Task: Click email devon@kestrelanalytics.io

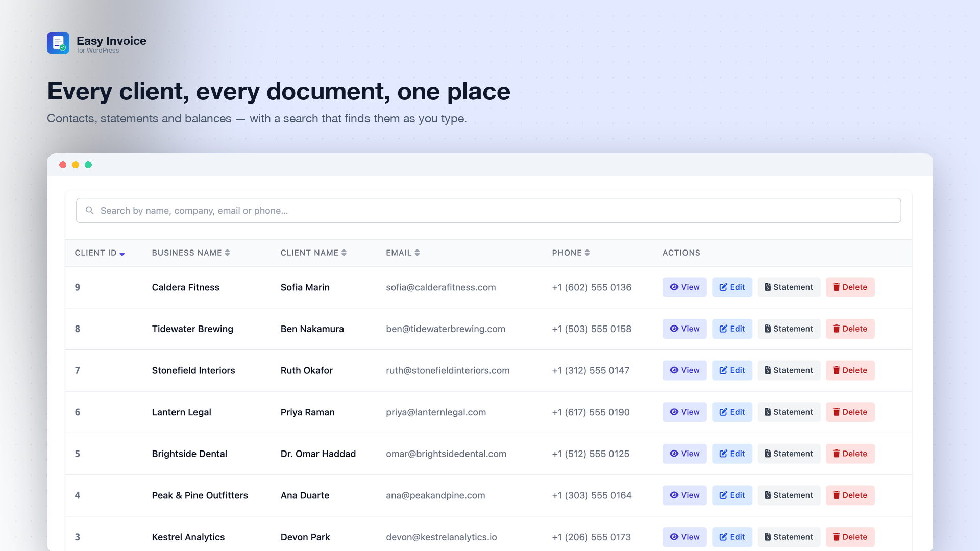Action: point(441,537)
